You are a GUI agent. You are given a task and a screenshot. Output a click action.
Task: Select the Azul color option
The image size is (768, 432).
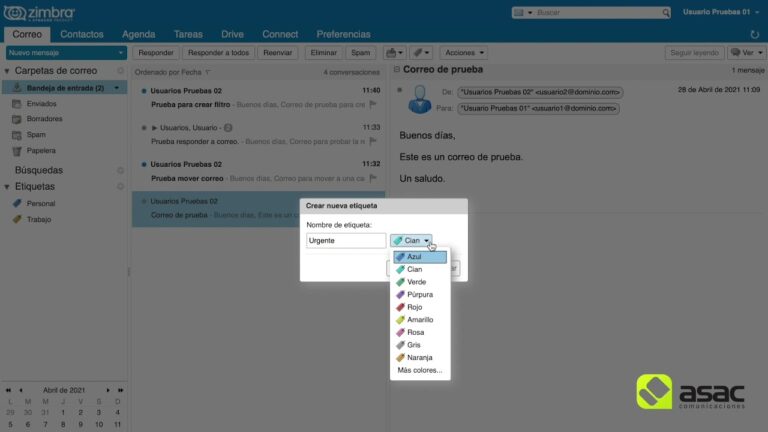(x=420, y=257)
